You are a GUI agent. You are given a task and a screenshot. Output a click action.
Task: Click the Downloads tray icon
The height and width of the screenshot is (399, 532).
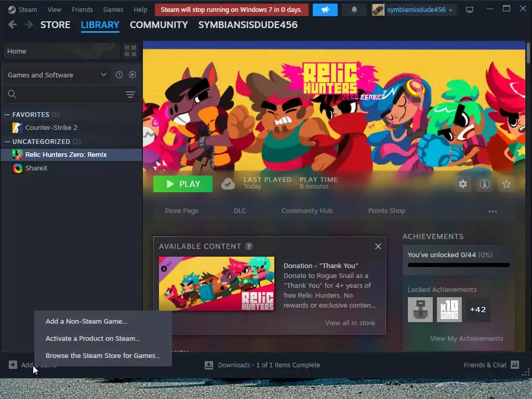tap(209, 365)
